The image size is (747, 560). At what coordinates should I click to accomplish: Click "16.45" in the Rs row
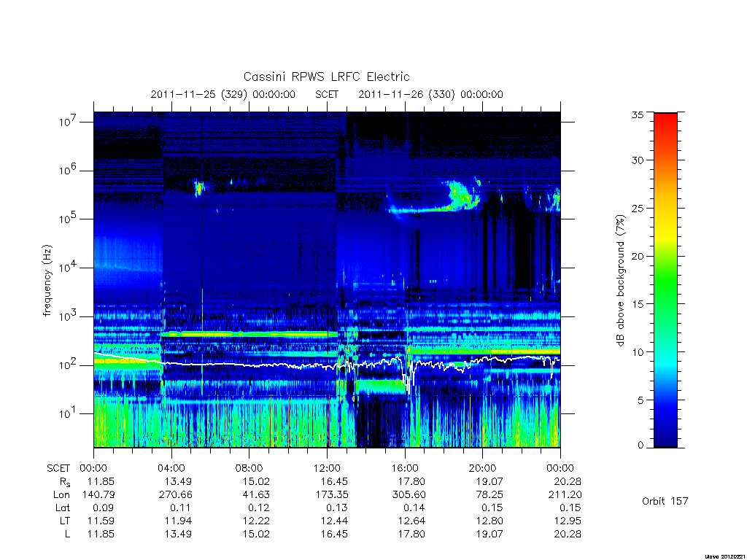pos(334,481)
